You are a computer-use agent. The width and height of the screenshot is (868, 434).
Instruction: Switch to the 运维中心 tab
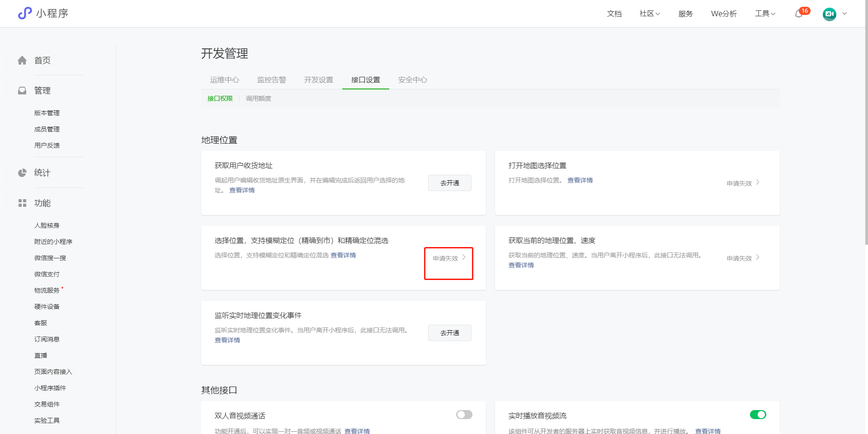(225, 80)
